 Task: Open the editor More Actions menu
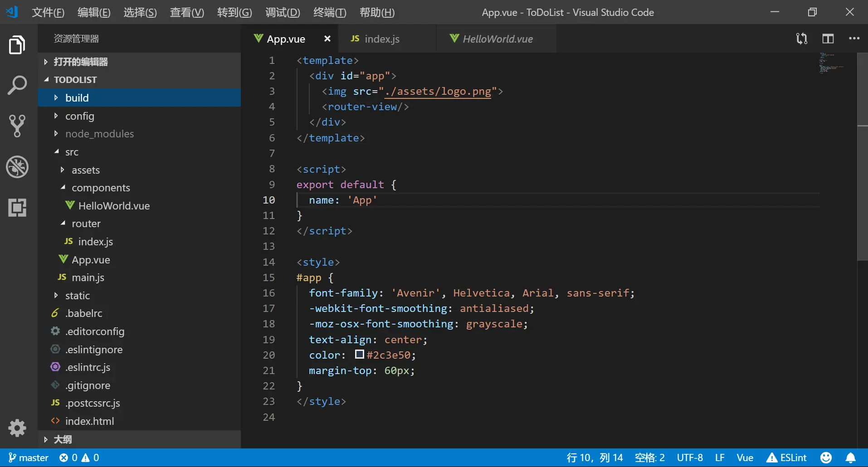coord(854,39)
